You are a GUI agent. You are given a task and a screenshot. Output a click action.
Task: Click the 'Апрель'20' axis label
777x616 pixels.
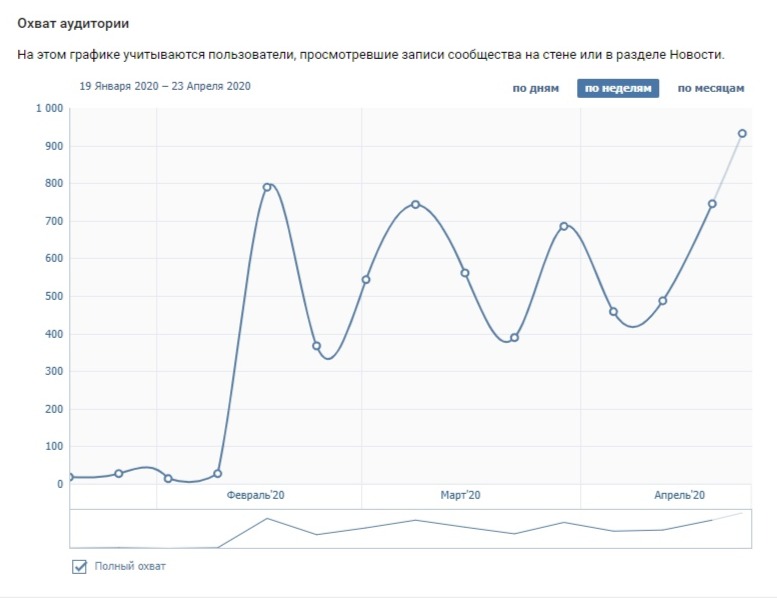point(679,495)
